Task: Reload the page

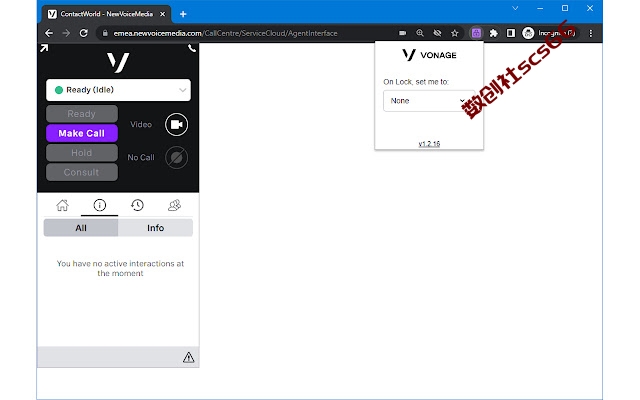Action: (84, 33)
